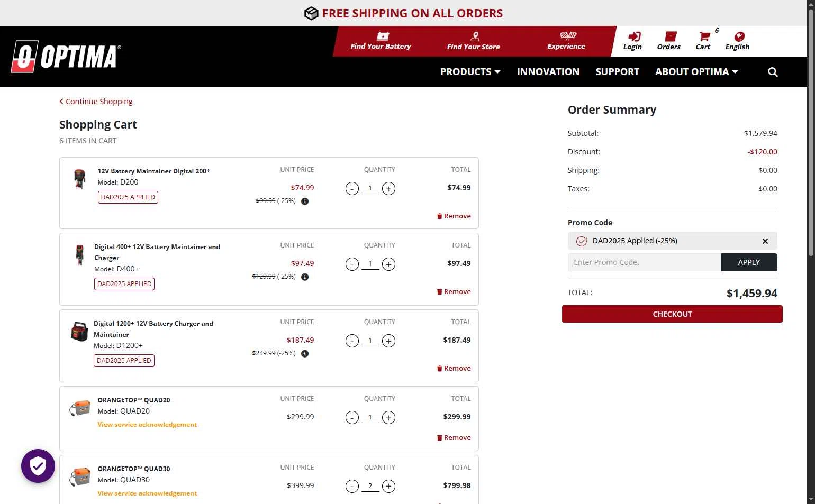Remove the D200 maintainer from cart
This screenshot has width=815, height=504.
coord(454,216)
